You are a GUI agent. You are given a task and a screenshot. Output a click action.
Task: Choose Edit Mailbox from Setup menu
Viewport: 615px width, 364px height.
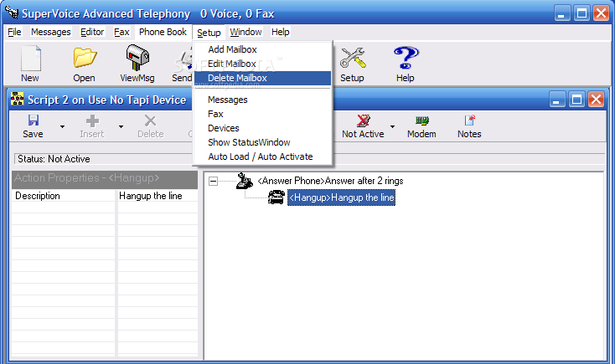[262, 64]
